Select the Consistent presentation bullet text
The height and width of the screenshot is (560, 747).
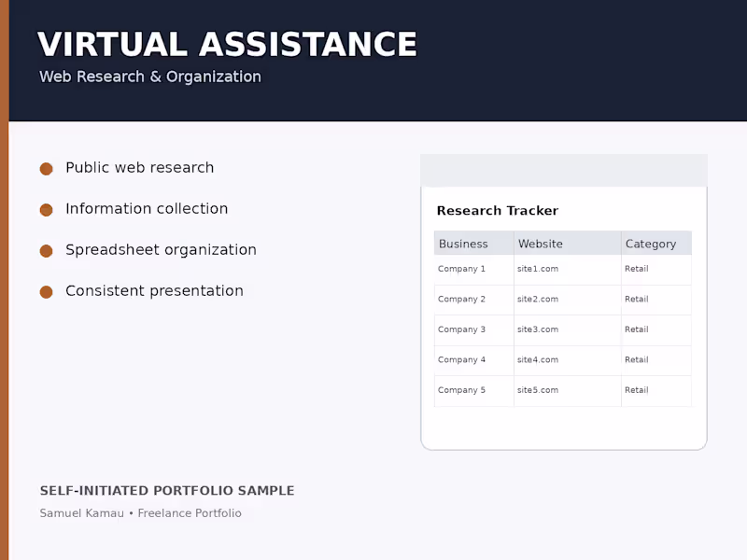point(154,290)
